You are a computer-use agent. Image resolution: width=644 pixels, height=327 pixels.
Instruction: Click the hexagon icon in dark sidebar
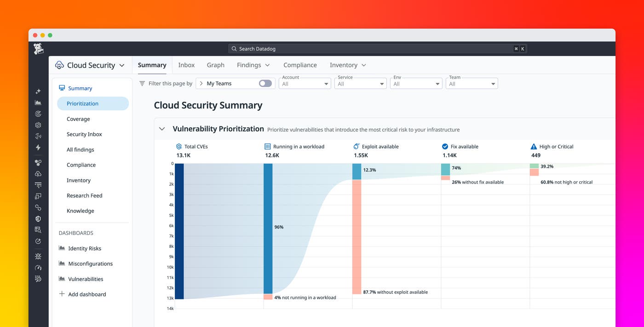tap(38, 125)
